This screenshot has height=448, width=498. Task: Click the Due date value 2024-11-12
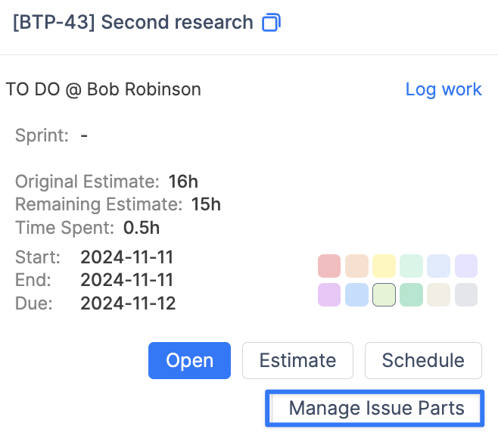128,303
